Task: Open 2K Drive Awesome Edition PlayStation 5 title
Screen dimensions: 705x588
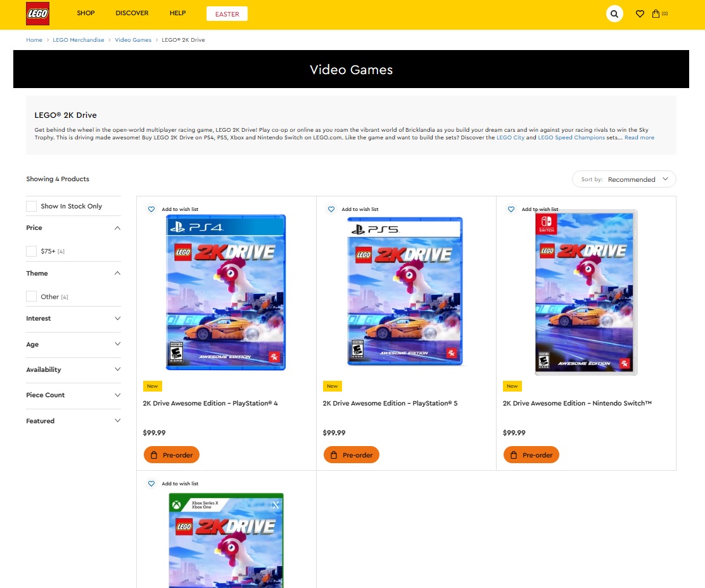Action: coord(390,404)
